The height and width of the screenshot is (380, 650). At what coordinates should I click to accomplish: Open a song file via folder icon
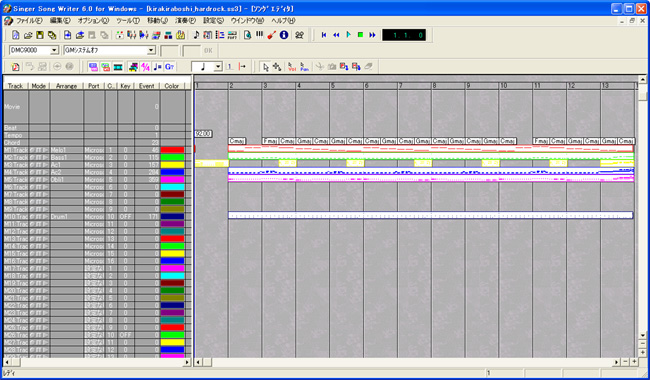pyautogui.click(x=28, y=35)
